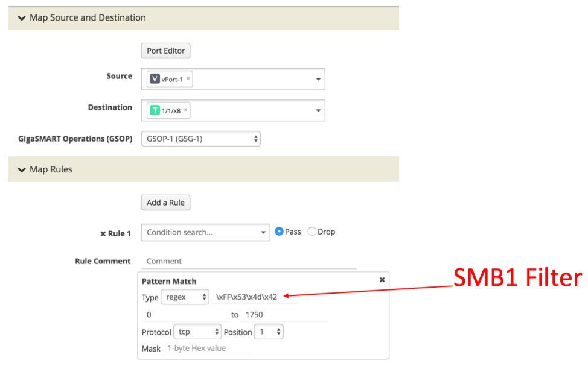Screen dimensions: 588x366
Task: Remove vPort-1 tag from Source
Action: pyautogui.click(x=188, y=78)
